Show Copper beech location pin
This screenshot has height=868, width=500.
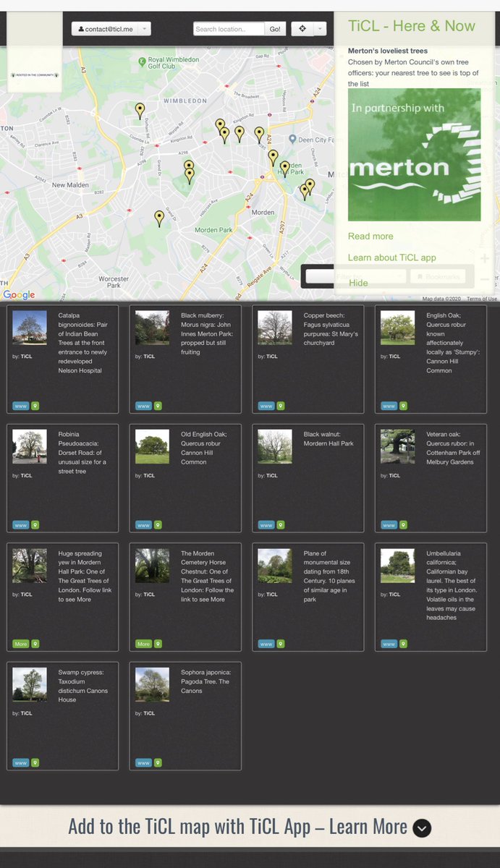pos(281,406)
